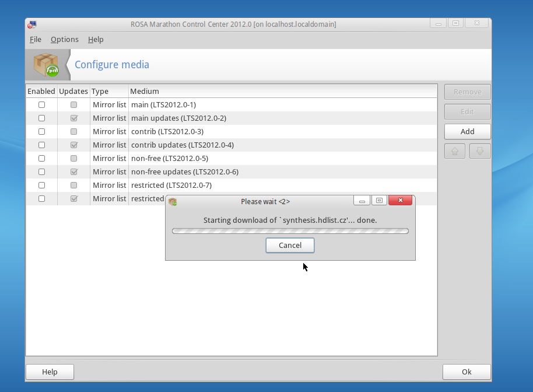Click the move-up arrow button

(455, 151)
